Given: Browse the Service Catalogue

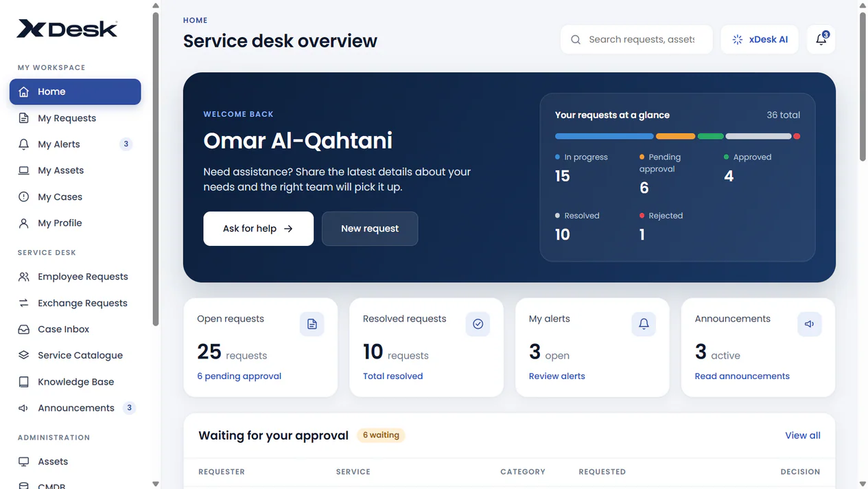Looking at the screenshot, I should coord(75,355).
